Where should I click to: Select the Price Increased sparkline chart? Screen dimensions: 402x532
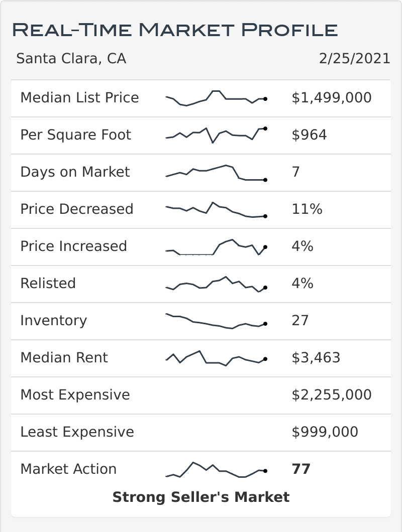pyautogui.click(x=215, y=246)
